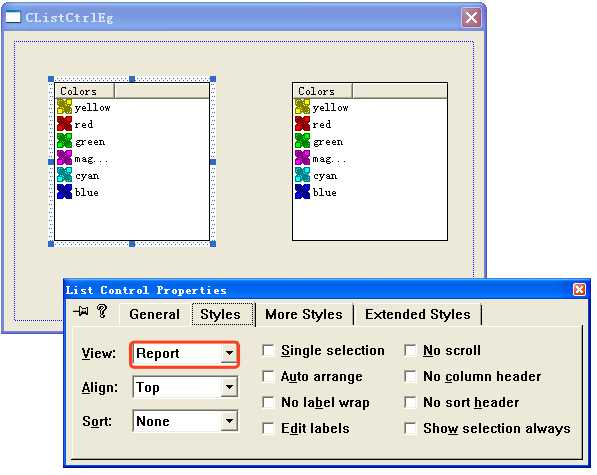
Task: Click Colors column header in left list
Action: click(x=85, y=91)
